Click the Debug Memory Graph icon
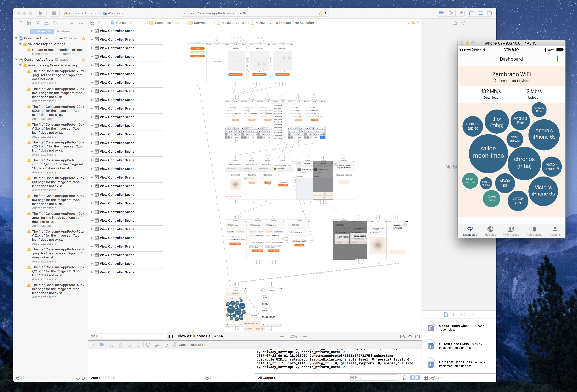 [157, 345]
